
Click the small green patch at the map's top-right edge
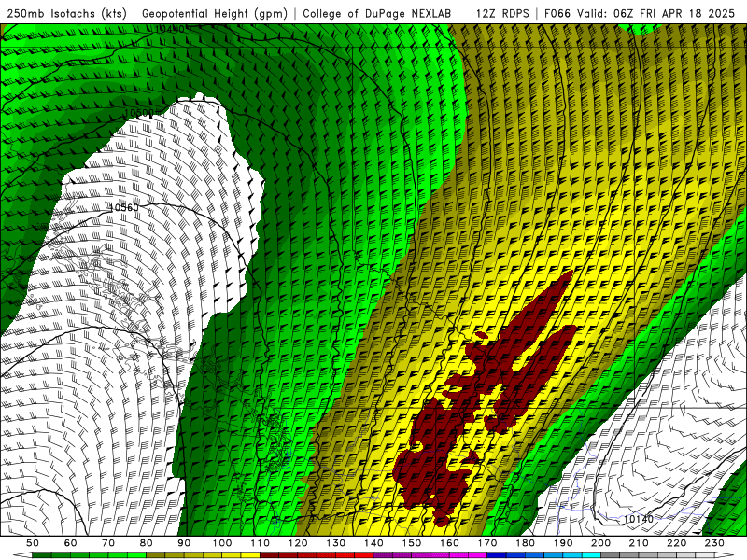click(640, 29)
